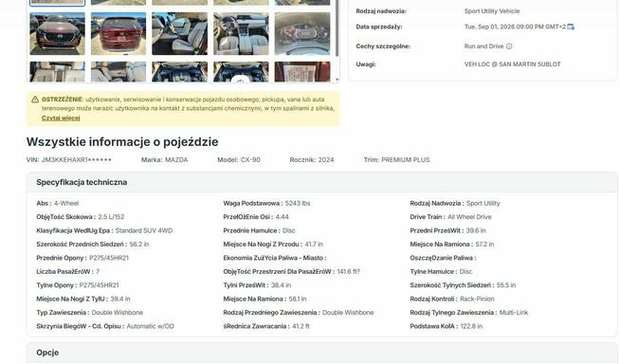Image resolution: width=620 pixels, height=364 pixels.
Task: Click warning triangle icon in yellow notice
Action: tap(35, 100)
